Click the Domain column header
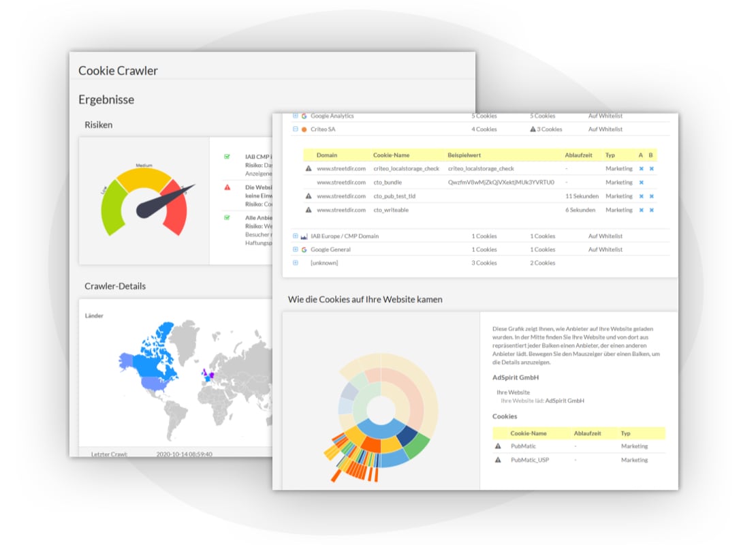Image resolution: width=756 pixels, height=545 pixels. 326,155
